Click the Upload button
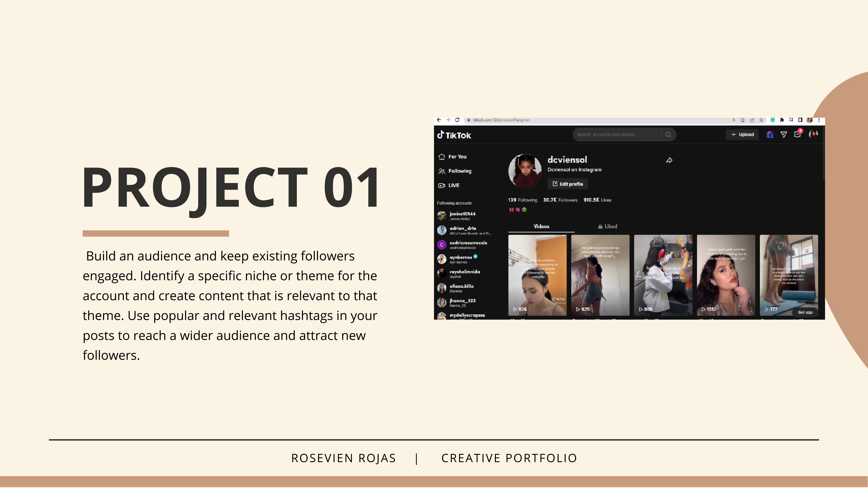Screen dimensions: 868x488 click(742, 134)
